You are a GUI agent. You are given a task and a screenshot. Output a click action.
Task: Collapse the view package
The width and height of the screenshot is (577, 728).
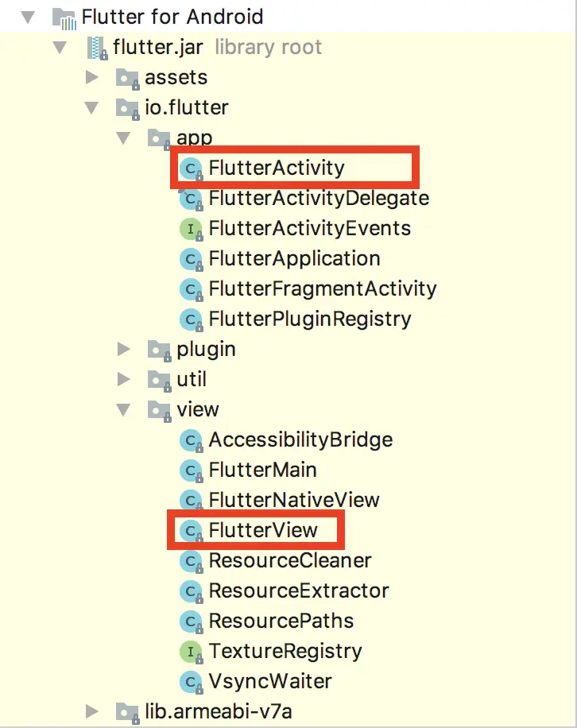point(123,410)
